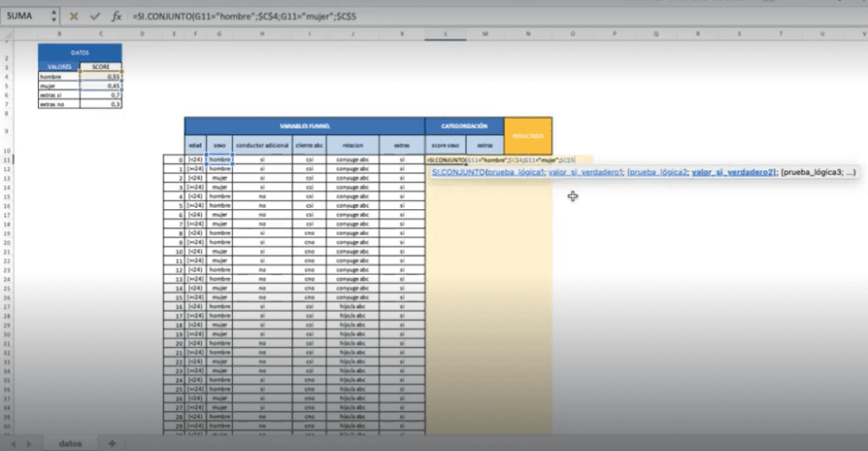Select the 0,7 score cell
868x451 pixels.
[101, 95]
